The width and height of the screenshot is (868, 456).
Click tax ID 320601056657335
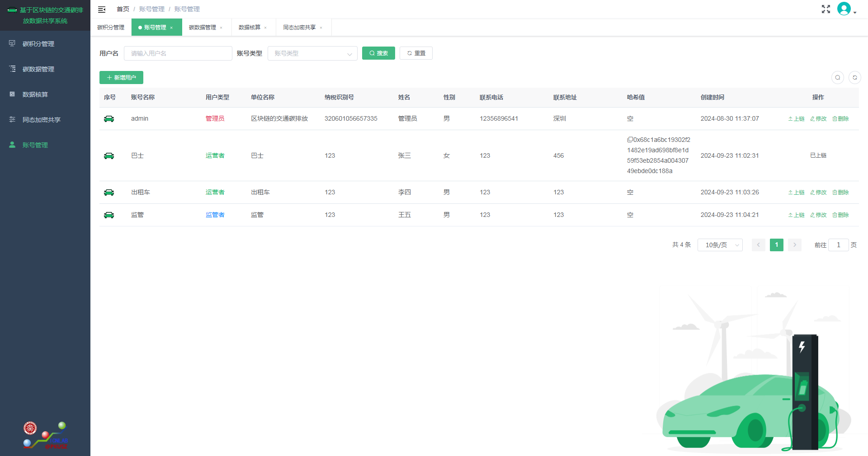(351, 119)
